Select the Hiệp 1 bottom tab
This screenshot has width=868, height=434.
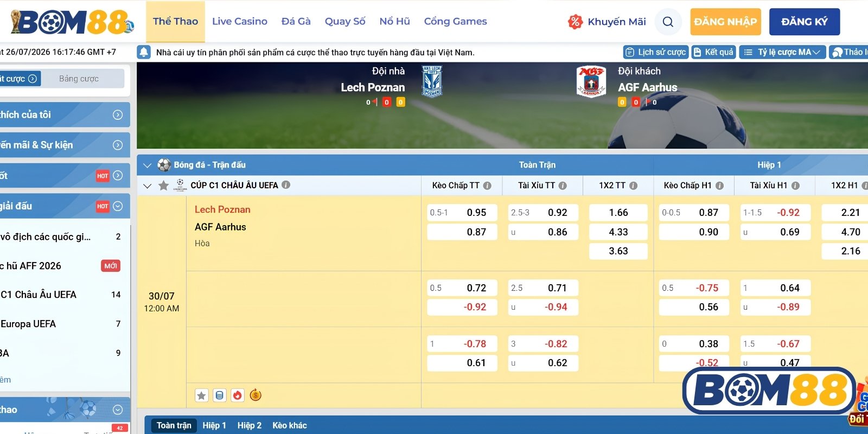(214, 425)
